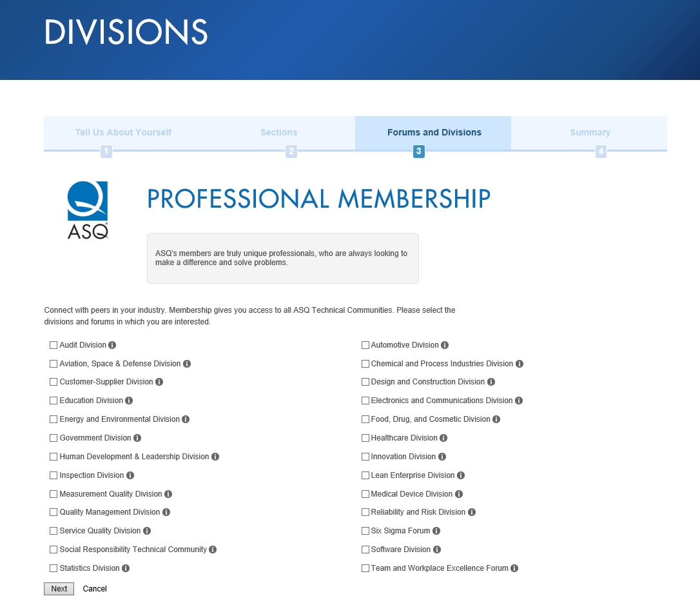Open Inspection Division info icon

tap(130, 475)
